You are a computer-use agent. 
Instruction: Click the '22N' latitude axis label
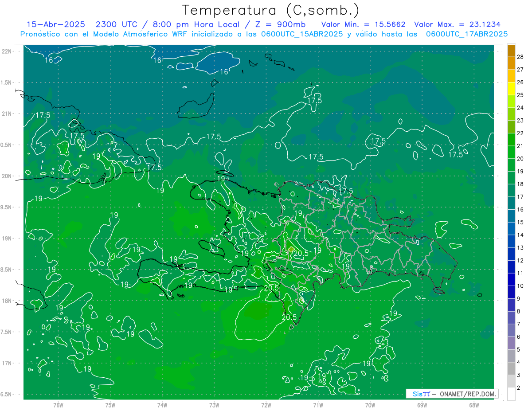(7, 51)
